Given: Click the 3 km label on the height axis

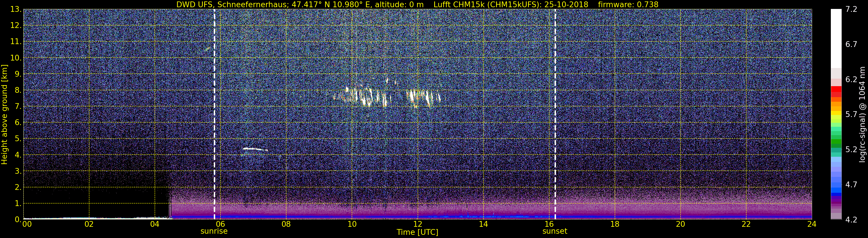Looking at the screenshot, I should pos(18,171).
